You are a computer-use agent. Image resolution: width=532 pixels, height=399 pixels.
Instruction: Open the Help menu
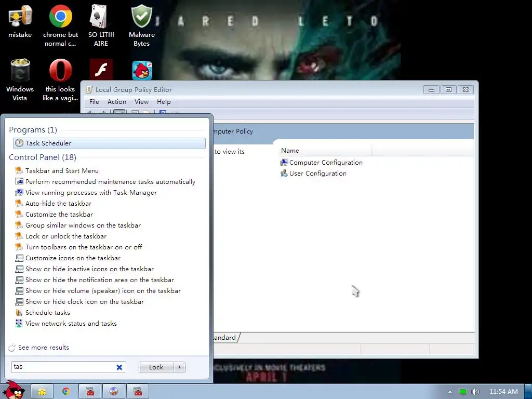[x=164, y=102]
